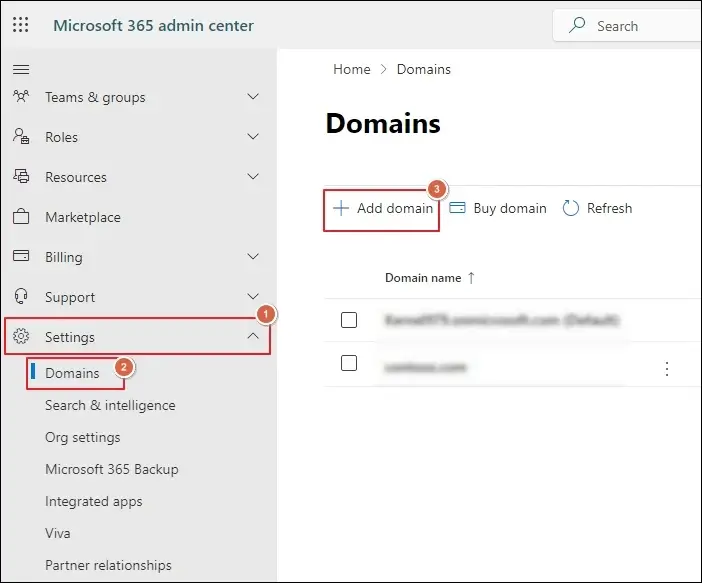The height and width of the screenshot is (583, 702).
Task: Expand the Support chevron
Action: click(253, 296)
